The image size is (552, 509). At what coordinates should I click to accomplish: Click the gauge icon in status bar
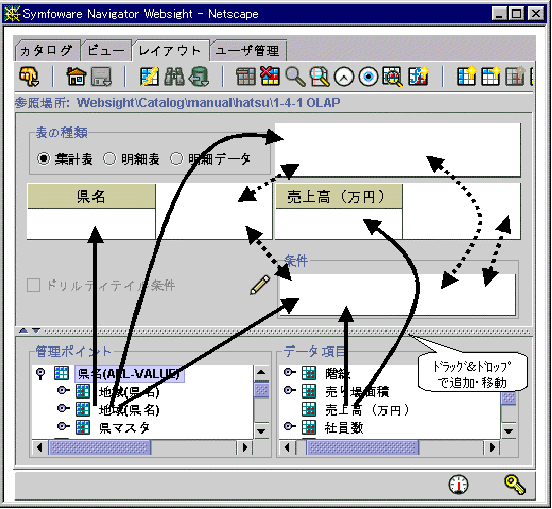pyautogui.click(x=458, y=484)
